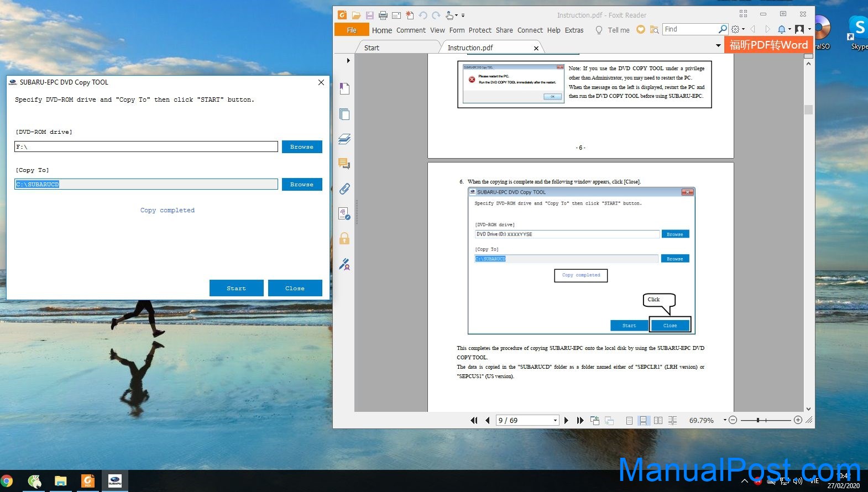Open the page number 9 / 69 dropdown
Viewport: 868px width, 492px height.
(555, 421)
